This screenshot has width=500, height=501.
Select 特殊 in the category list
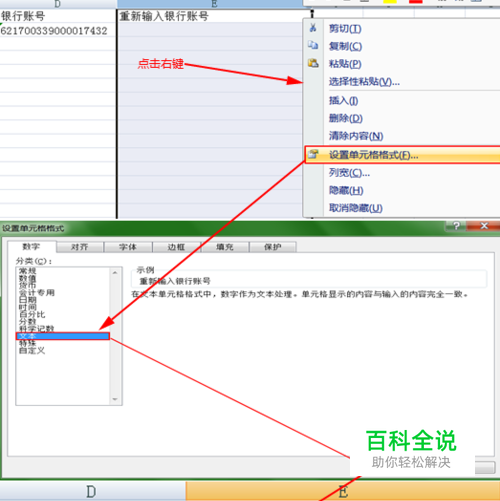pyautogui.click(x=28, y=343)
